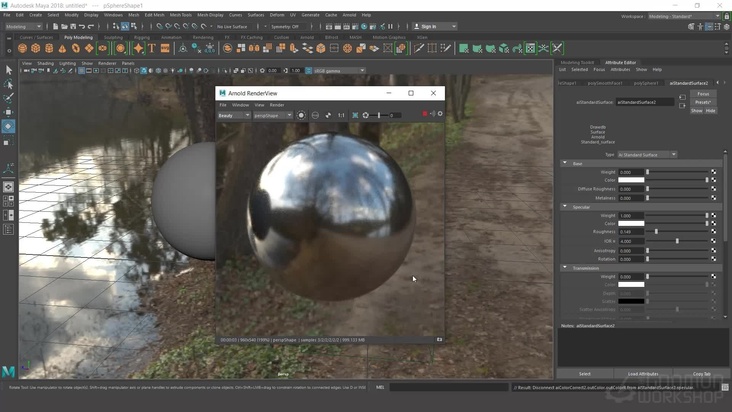Toggle the Base Weight map checker button
732x412 pixels.
click(x=713, y=172)
